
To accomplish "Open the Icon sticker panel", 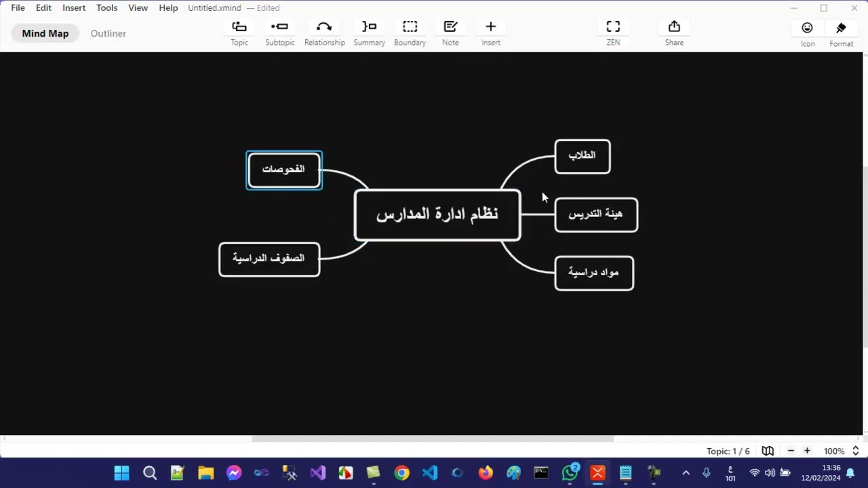I will tap(807, 34).
